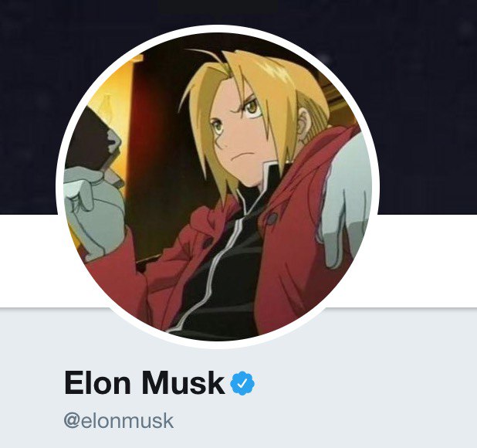Open Elon Musk's circular profile picture
The image size is (477, 448).
218,187
